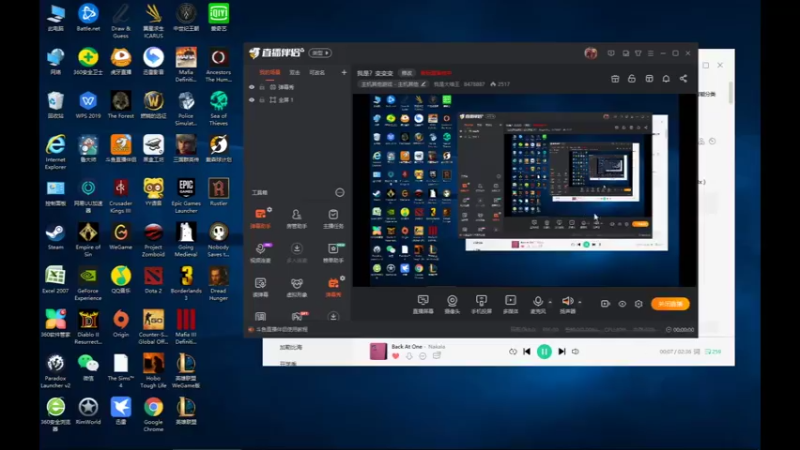Click the orange start streaming button
800x450 pixels.
pos(670,304)
